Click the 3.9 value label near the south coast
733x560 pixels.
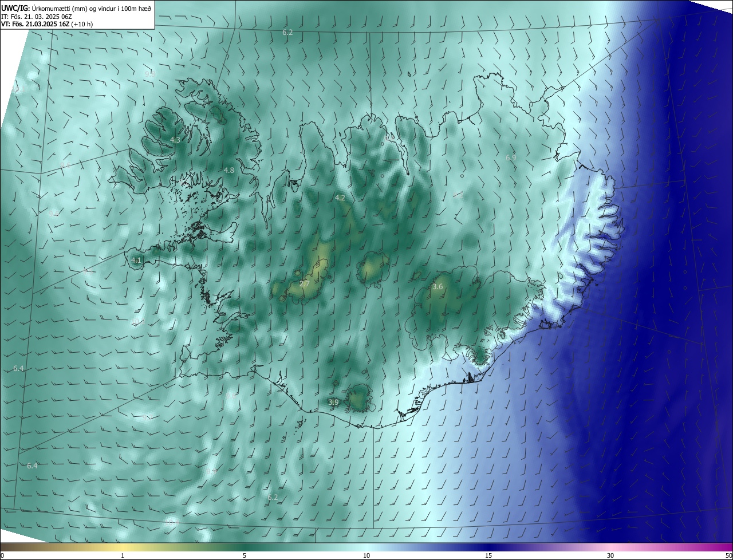click(333, 403)
